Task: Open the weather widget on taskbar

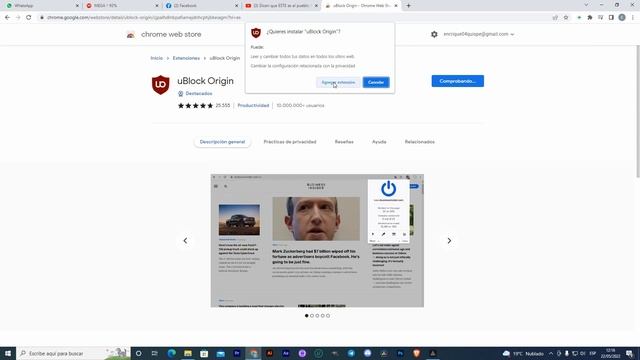Action: coord(523,353)
